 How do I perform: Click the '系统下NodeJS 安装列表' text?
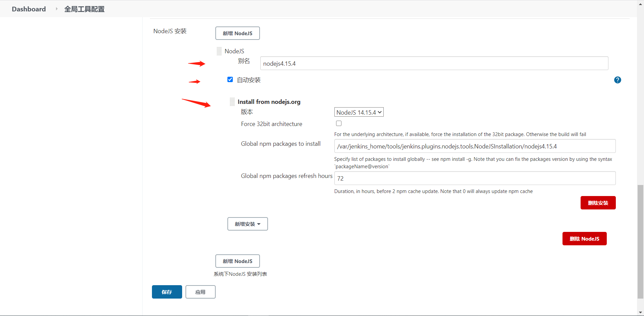pos(240,274)
